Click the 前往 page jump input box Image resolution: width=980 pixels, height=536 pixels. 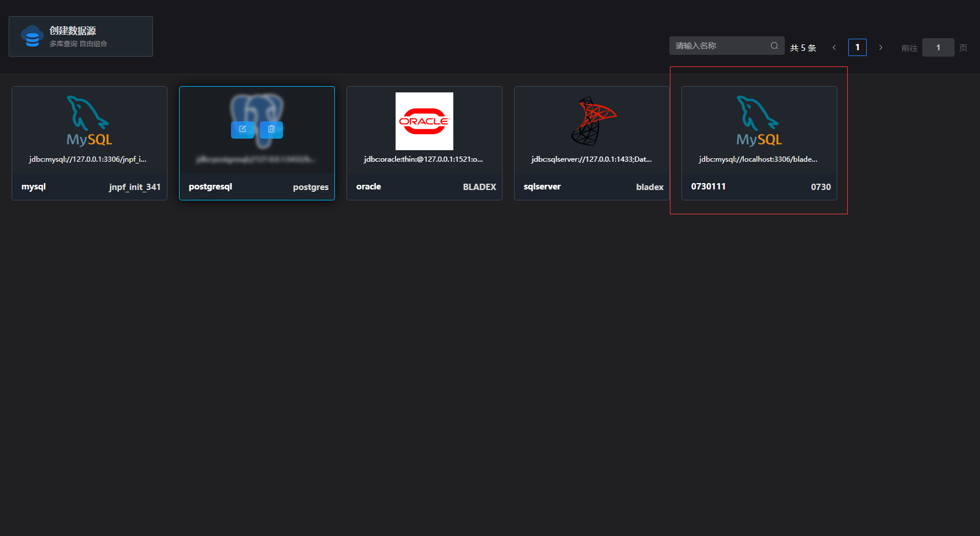[x=938, y=47]
